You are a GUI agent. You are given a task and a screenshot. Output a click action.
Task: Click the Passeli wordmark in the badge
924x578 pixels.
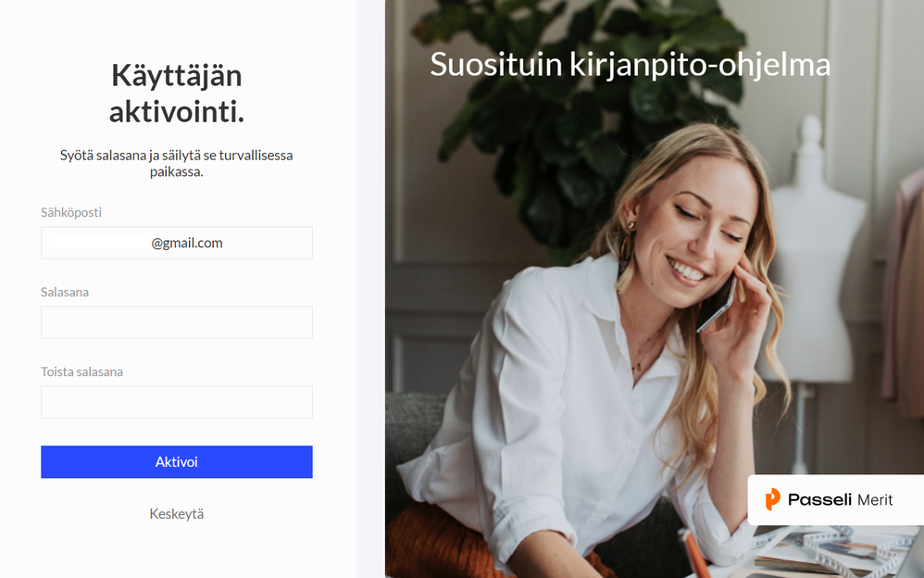(819, 499)
